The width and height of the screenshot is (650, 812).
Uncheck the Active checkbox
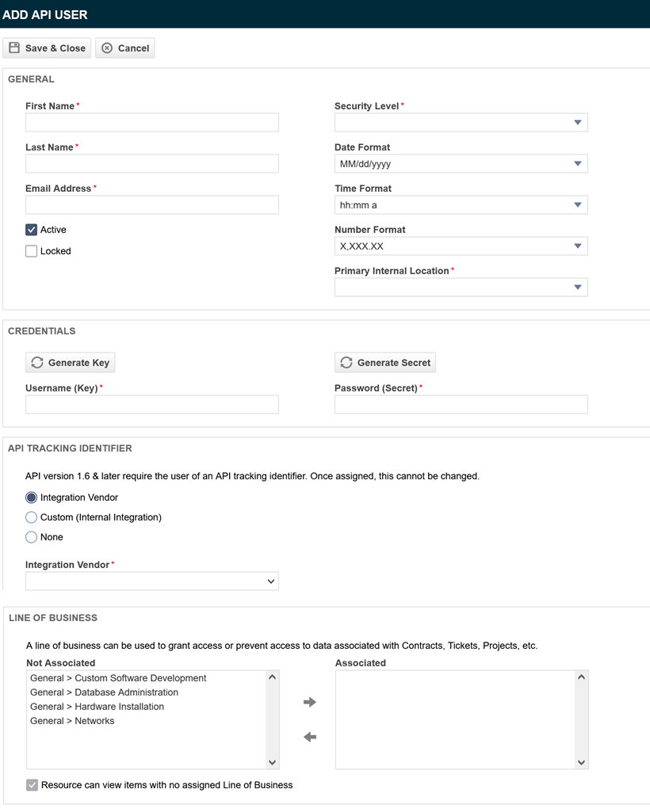[x=32, y=230]
